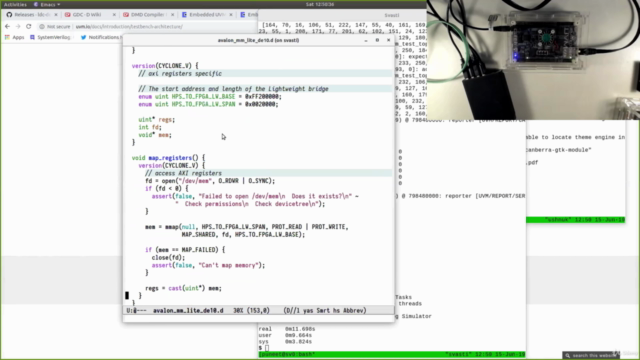Click the green tmux status bar in Svasti terminal
The width and height of the screenshot is (640, 360).
[x=392, y=354]
